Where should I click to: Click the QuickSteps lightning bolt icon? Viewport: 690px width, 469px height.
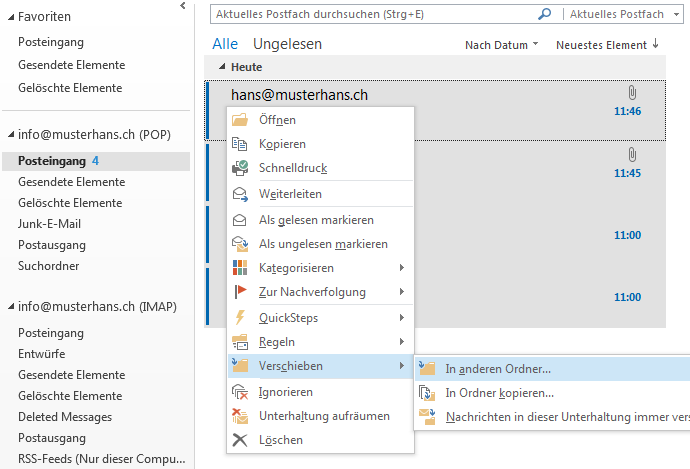click(x=240, y=318)
